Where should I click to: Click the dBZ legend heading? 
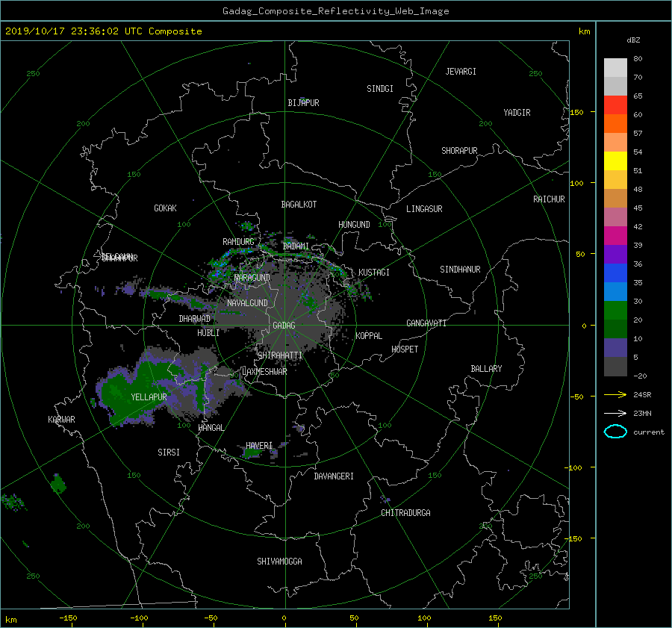633,40
